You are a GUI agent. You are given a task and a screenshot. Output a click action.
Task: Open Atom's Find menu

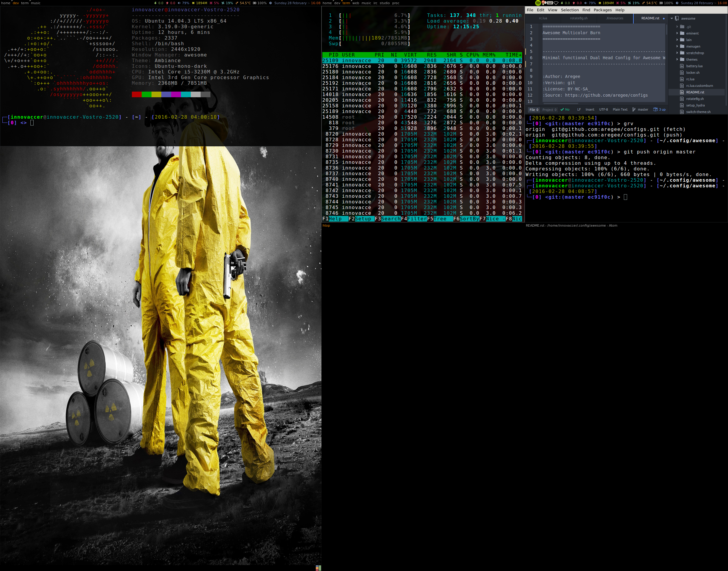point(586,10)
